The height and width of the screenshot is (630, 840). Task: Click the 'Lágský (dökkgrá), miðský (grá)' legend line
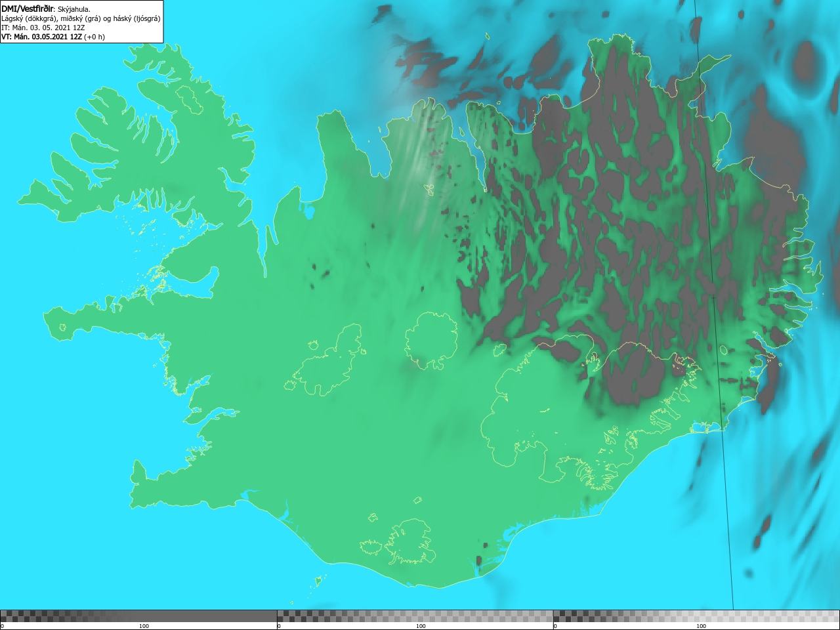81,18
